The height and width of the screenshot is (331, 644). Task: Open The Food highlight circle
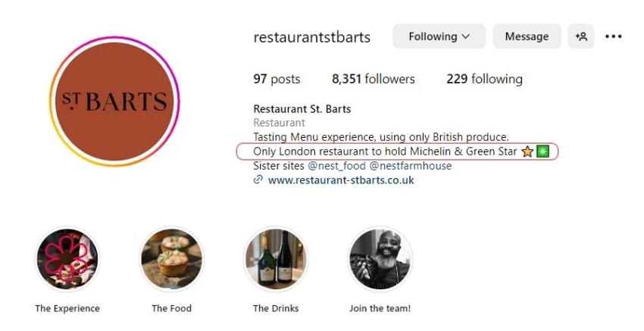click(171, 259)
